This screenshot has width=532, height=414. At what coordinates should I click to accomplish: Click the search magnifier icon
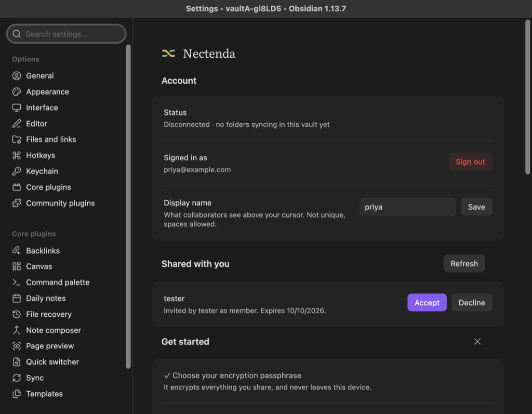pyautogui.click(x=17, y=34)
